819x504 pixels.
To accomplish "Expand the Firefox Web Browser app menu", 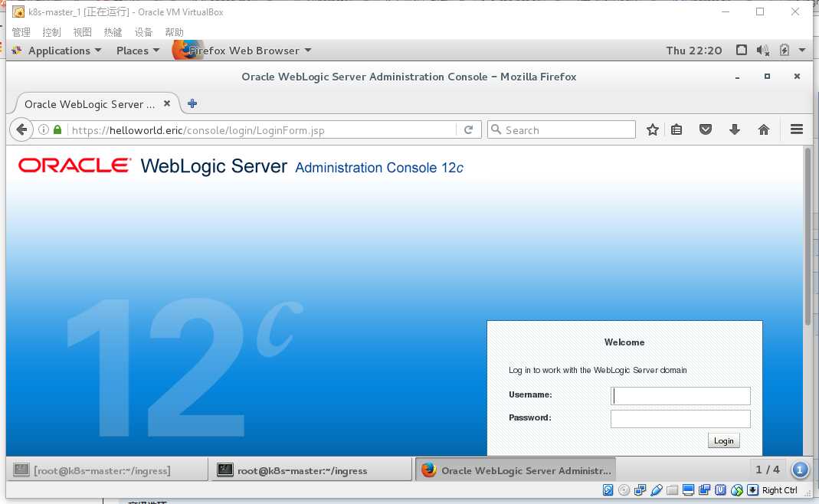I will (243, 51).
